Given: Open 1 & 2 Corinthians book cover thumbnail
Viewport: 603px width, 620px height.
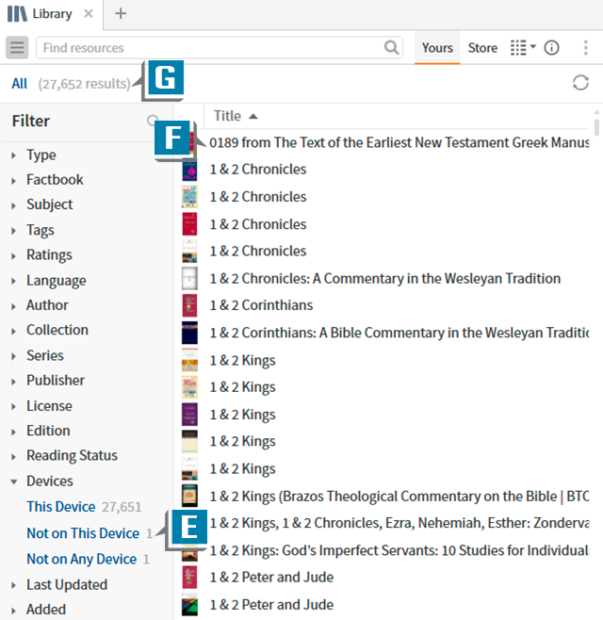Looking at the screenshot, I should click(x=189, y=305).
